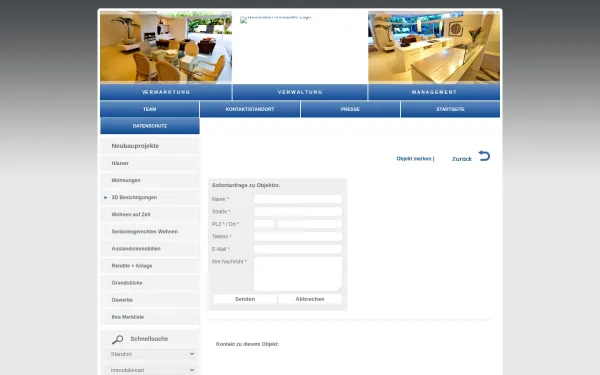Image resolution: width=600 pixels, height=375 pixels.
Task: Click 'Sofortanfrage zu Objektnr.' heading
Action: [246, 185]
